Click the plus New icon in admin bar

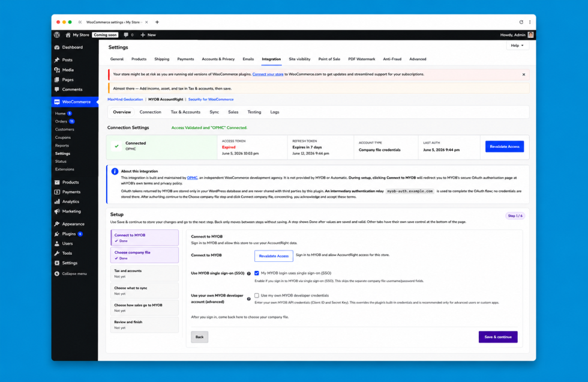[143, 35]
